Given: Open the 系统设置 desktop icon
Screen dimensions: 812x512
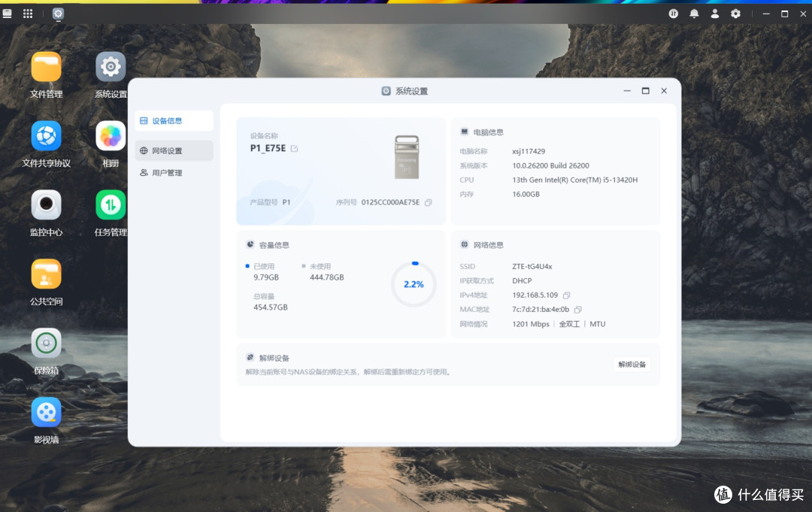Looking at the screenshot, I should [x=111, y=68].
